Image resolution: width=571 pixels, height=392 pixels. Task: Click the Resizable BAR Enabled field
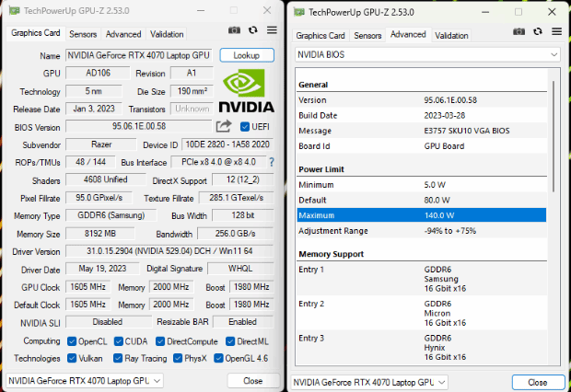click(x=243, y=322)
